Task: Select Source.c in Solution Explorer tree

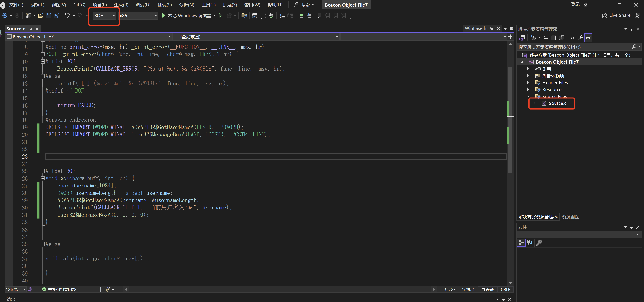Action: [x=557, y=103]
